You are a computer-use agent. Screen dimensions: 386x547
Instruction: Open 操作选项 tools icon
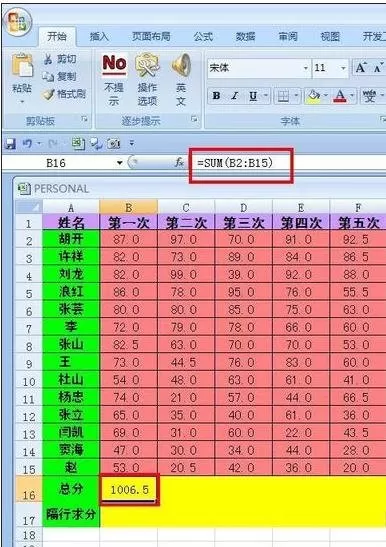147,65
